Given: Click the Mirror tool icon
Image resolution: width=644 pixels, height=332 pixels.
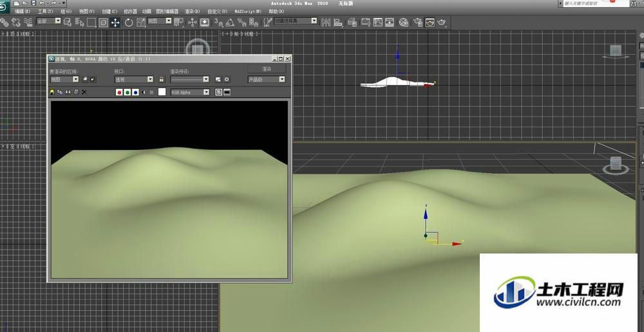Looking at the screenshot, I should point(326,22).
